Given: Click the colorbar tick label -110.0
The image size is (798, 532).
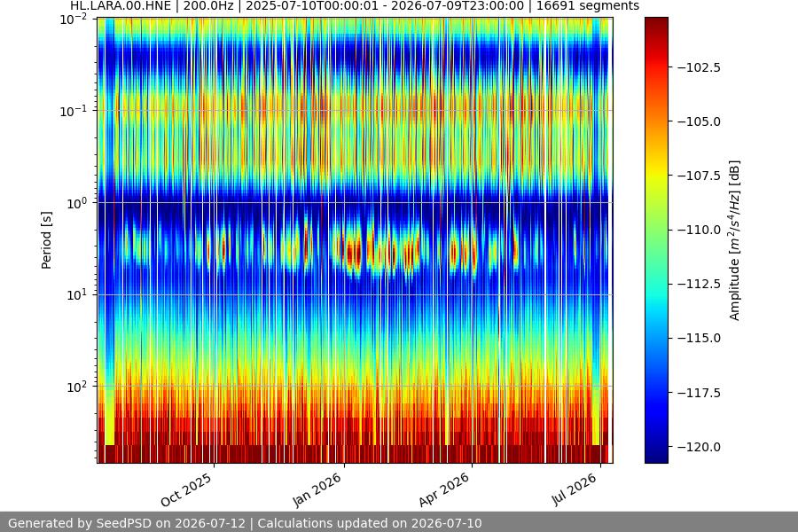Looking at the screenshot, I should [x=699, y=231].
